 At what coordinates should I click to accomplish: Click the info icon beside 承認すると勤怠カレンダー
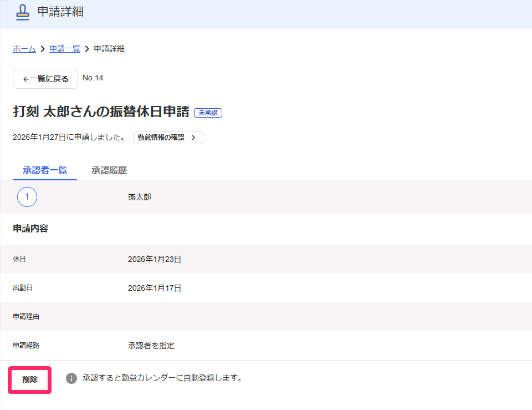71,378
